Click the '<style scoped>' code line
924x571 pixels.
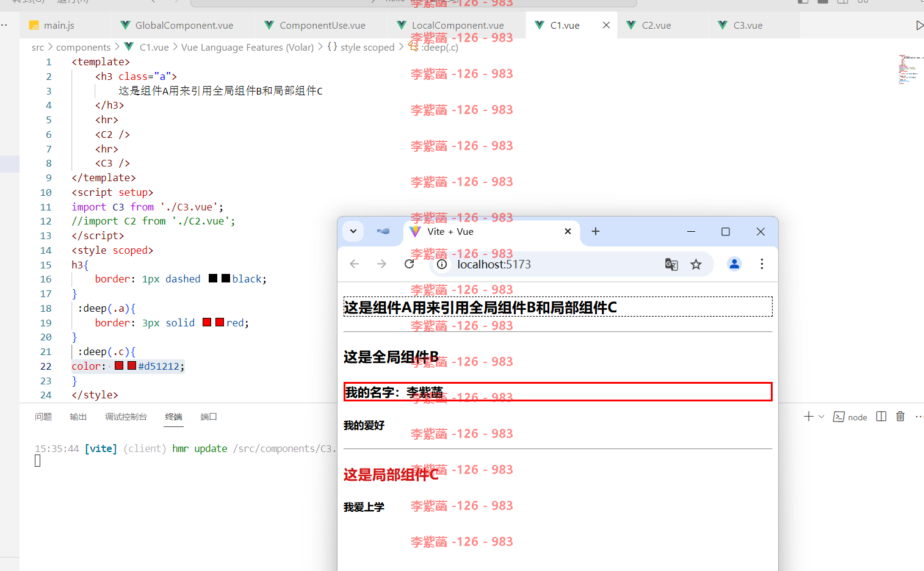[x=112, y=250]
